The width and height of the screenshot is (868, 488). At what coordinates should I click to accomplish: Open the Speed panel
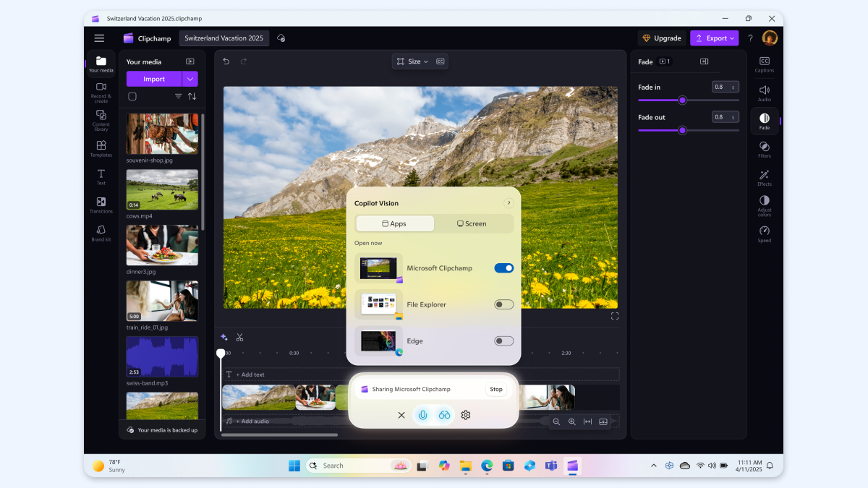click(764, 234)
